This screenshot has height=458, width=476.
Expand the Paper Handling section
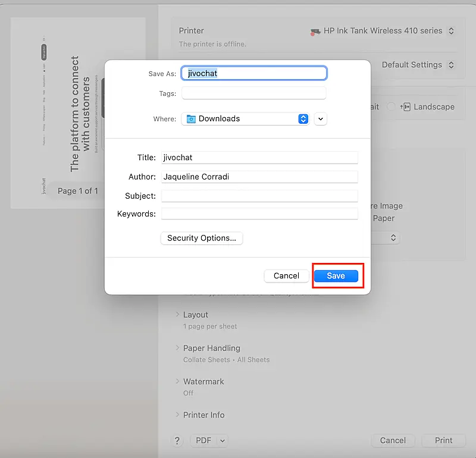(209, 348)
